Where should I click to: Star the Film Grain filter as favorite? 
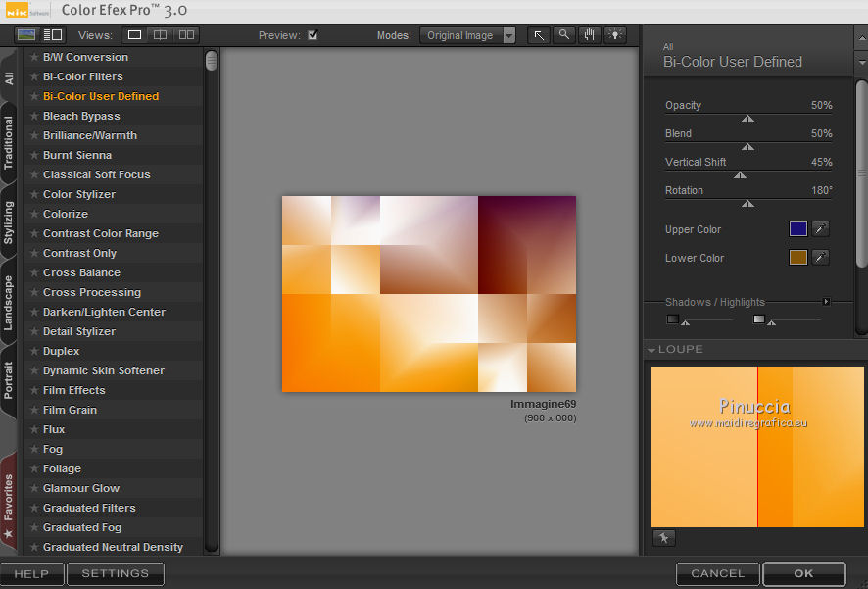(34, 410)
